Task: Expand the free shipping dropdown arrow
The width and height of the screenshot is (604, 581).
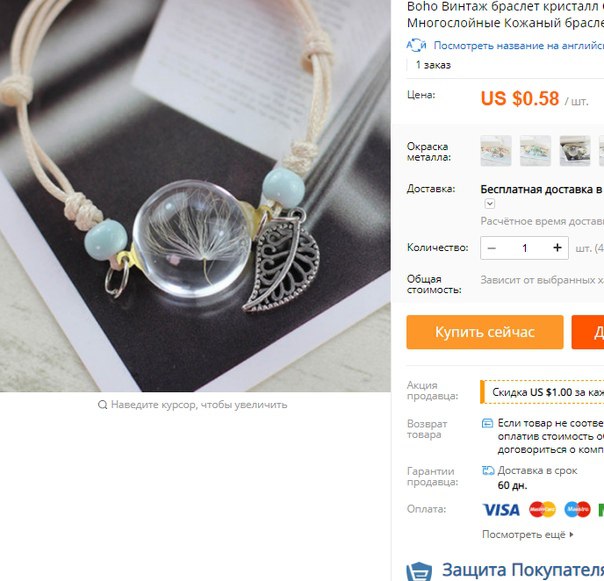Action: [490, 203]
